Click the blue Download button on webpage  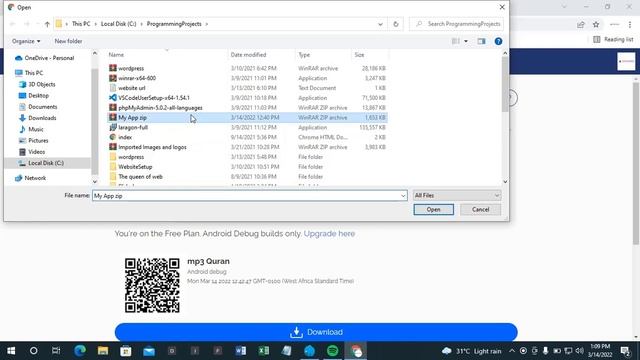(x=316, y=332)
